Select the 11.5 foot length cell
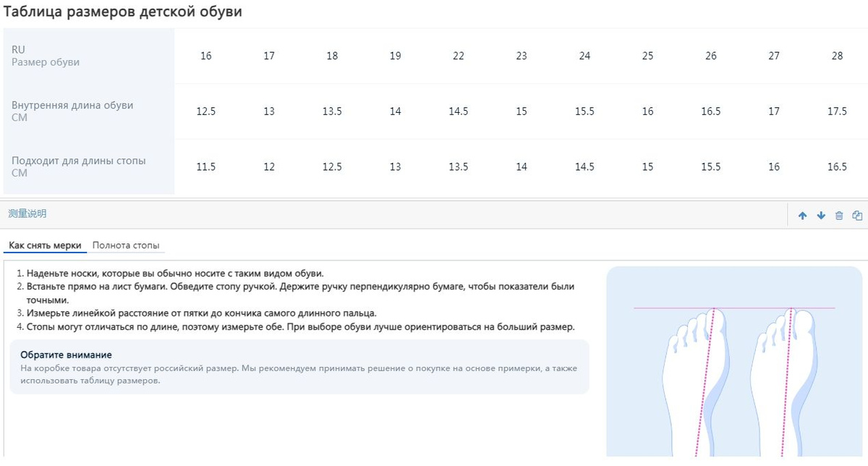The image size is (868, 466). (x=206, y=166)
